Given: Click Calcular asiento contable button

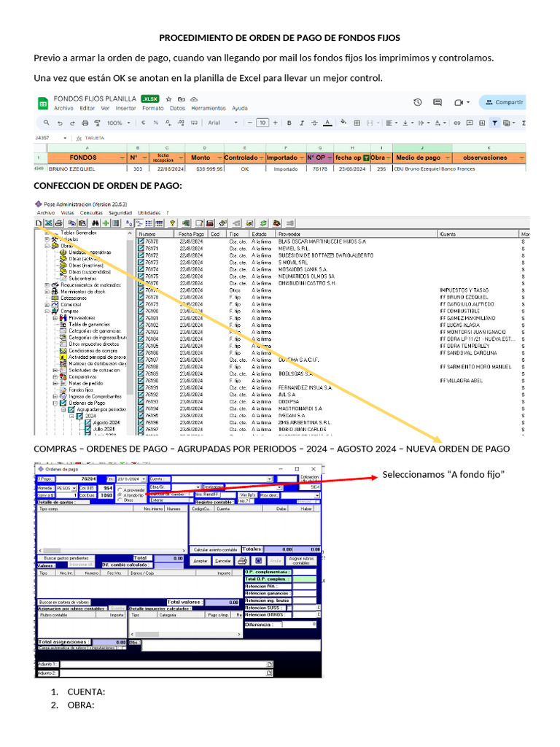Looking at the screenshot, I should click(x=215, y=550).
